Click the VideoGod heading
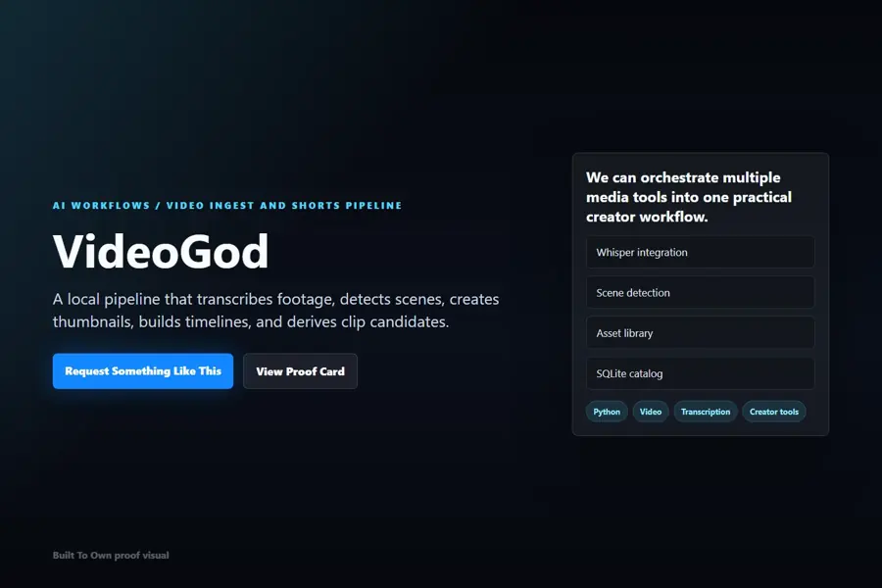Image resolution: width=882 pixels, height=588 pixels. click(x=161, y=251)
